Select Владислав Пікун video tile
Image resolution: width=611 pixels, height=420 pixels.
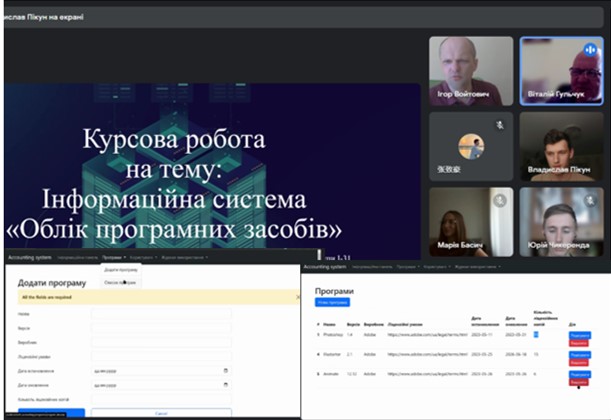562,146
